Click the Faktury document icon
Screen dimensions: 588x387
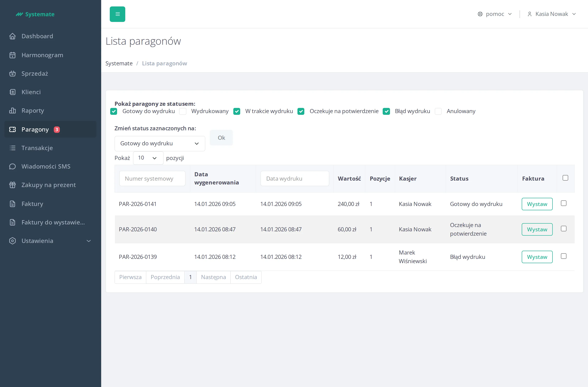[12, 204]
